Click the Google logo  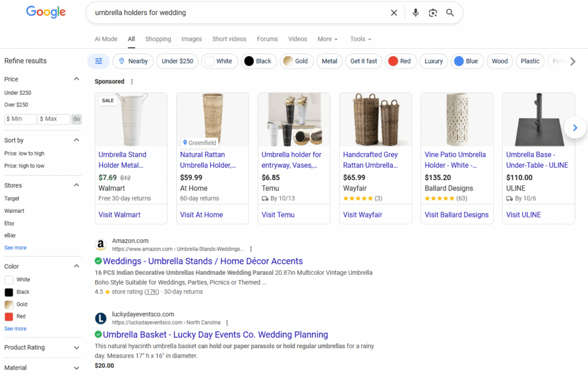point(45,11)
